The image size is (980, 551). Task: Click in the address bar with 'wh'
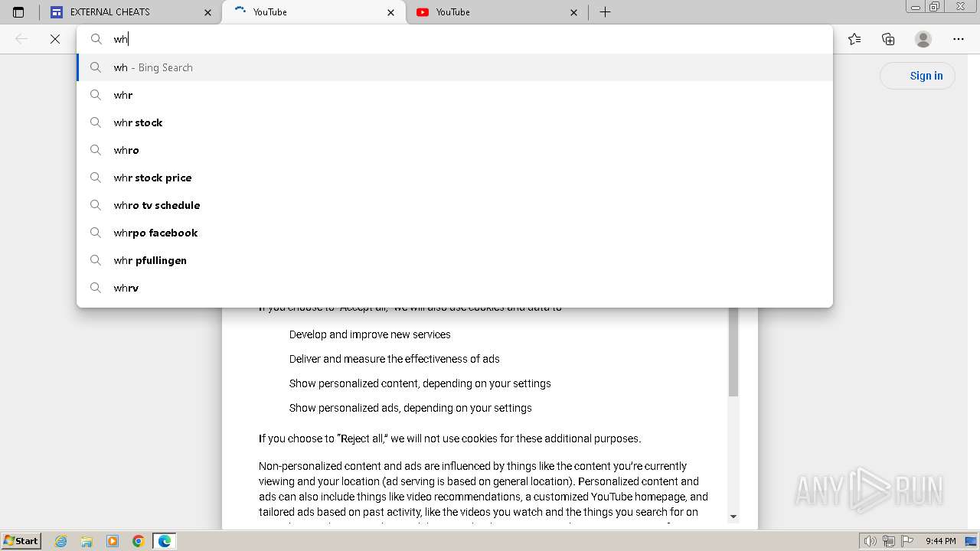point(455,39)
